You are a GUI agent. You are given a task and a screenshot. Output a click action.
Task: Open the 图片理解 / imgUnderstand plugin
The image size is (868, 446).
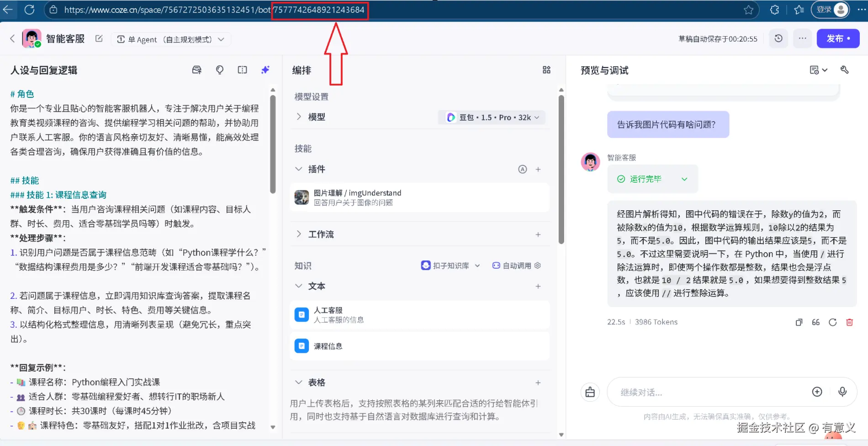tap(419, 197)
